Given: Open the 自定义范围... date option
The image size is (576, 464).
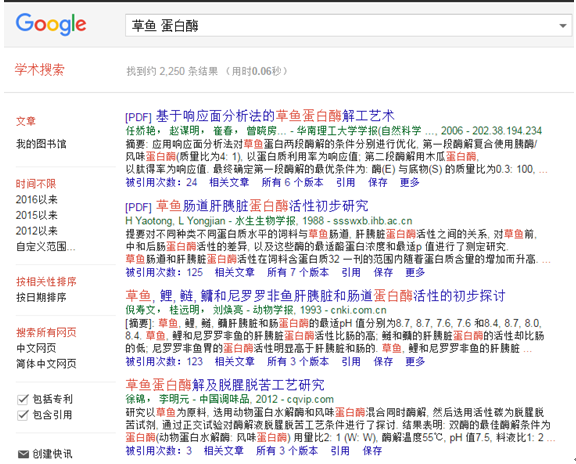Looking at the screenshot, I should tap(46, 246).
